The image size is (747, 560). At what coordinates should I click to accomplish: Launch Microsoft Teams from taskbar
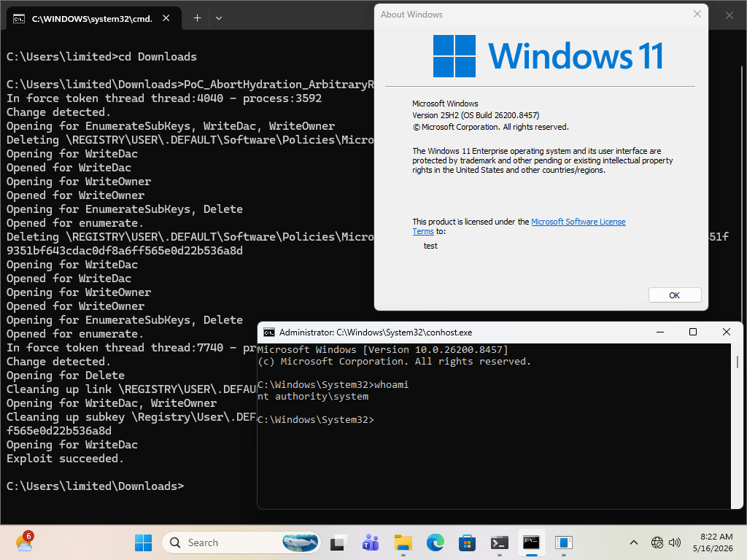click(371, 542)
